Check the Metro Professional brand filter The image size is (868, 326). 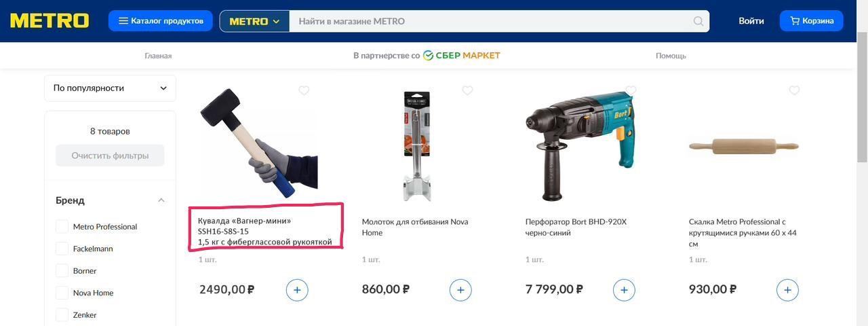pos(62,226)
